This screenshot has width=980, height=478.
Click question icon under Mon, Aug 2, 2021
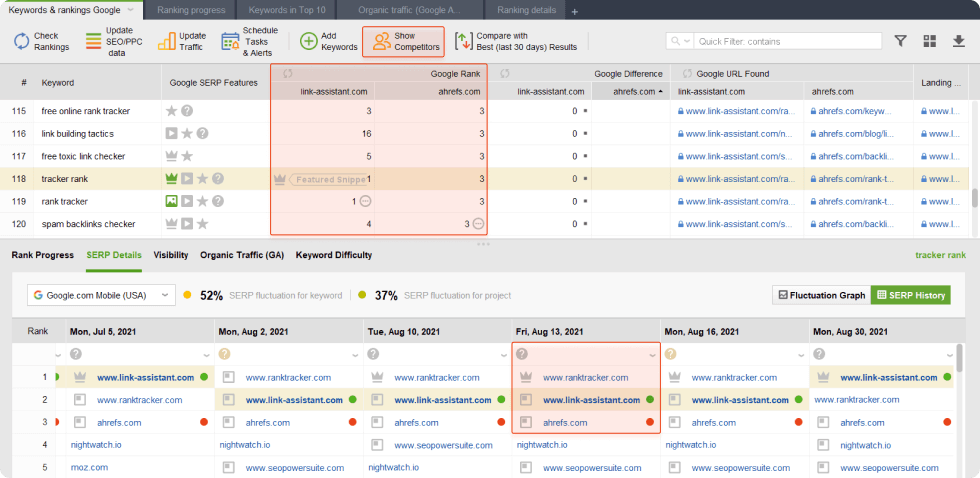[224, 354]
